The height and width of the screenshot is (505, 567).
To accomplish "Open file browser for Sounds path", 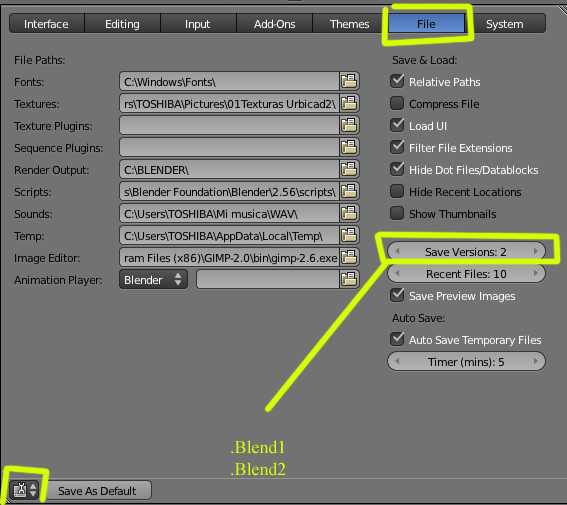I will 349,214.
